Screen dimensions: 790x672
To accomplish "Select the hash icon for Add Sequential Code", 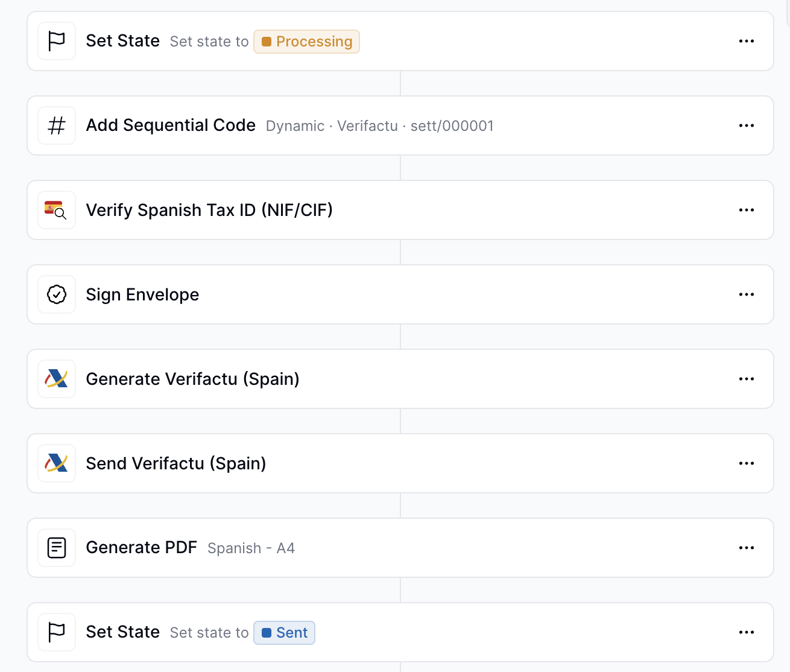I will click(56, 125).
